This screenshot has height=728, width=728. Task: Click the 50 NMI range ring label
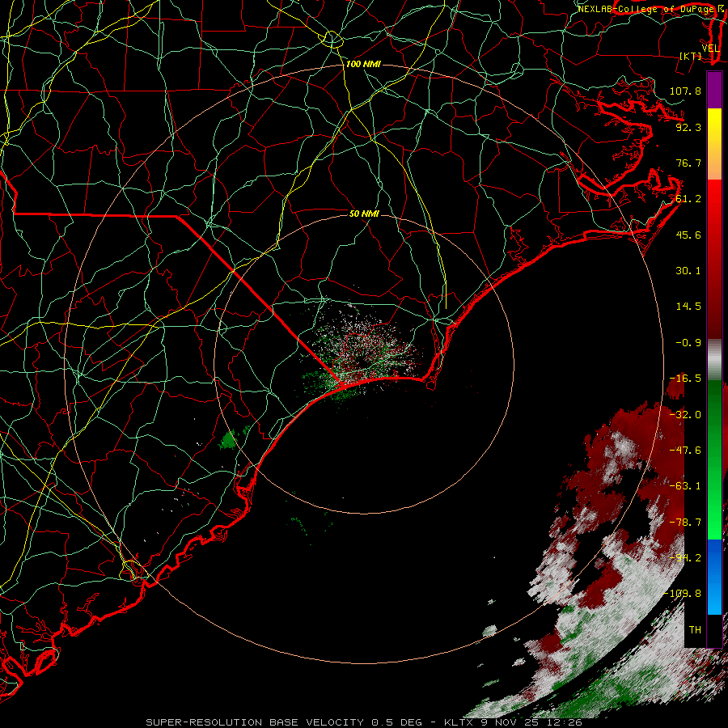coord(364,214)
